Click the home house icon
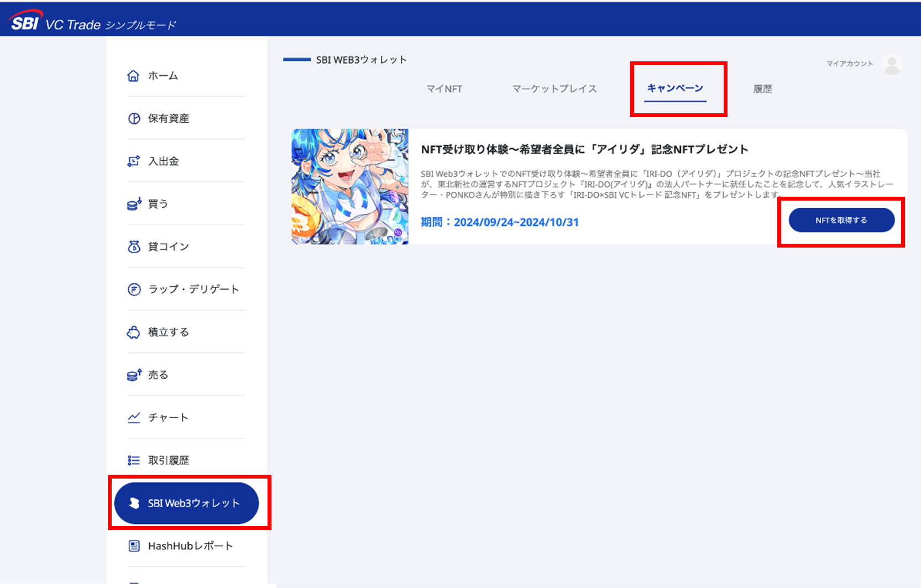 point(133,76)
